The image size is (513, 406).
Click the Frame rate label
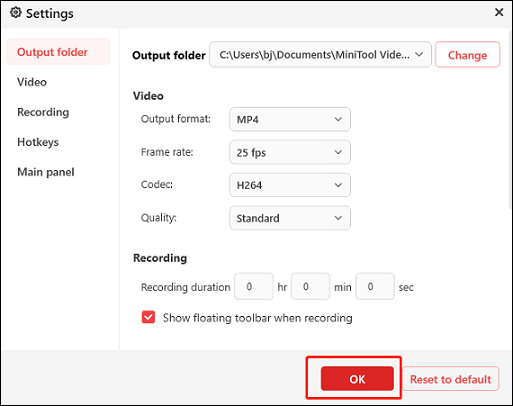click(167, 152)
